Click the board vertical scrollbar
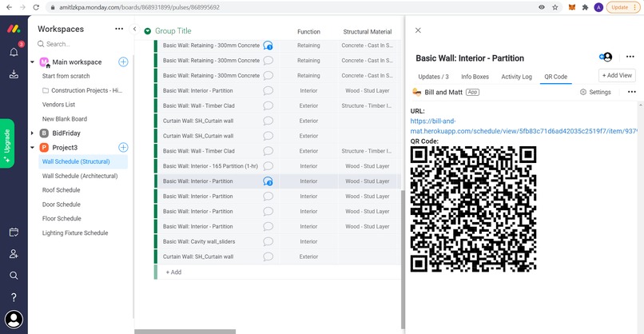This screenshot has width=644, height=334. click(403, 259)
